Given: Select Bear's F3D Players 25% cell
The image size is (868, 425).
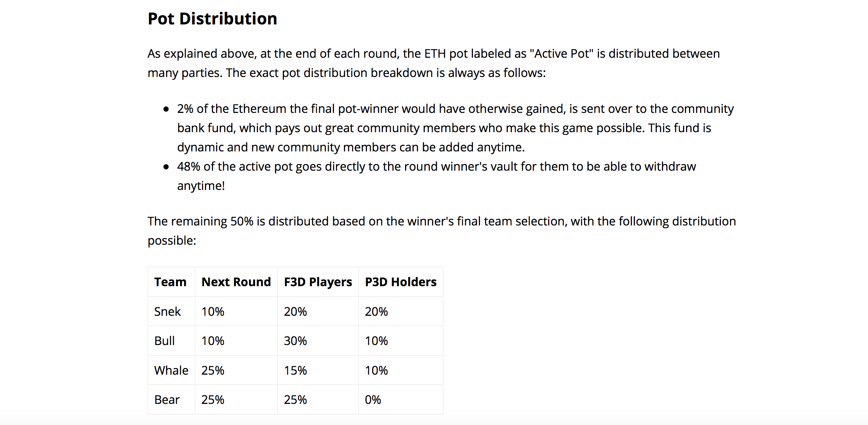Looking at the screenshot, I should (295, 400).
